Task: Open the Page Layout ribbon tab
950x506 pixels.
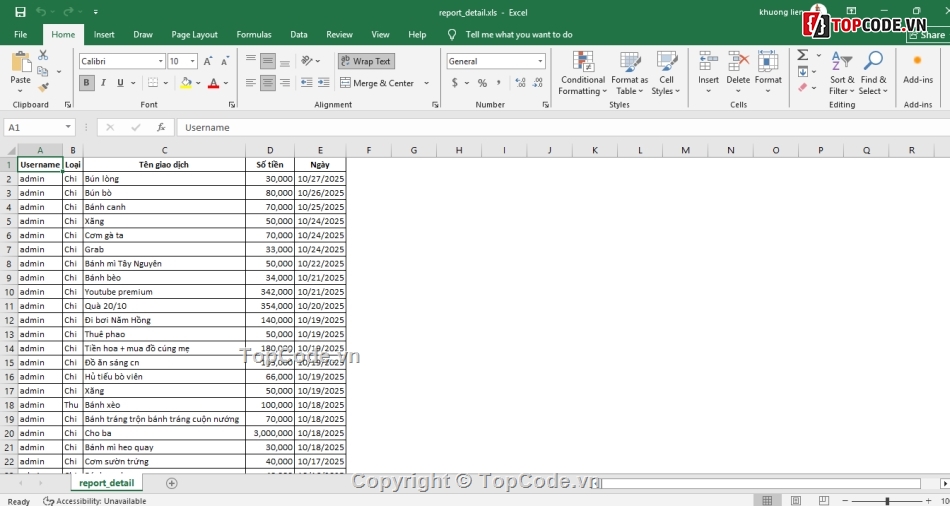Action: [x=194, y=34]
